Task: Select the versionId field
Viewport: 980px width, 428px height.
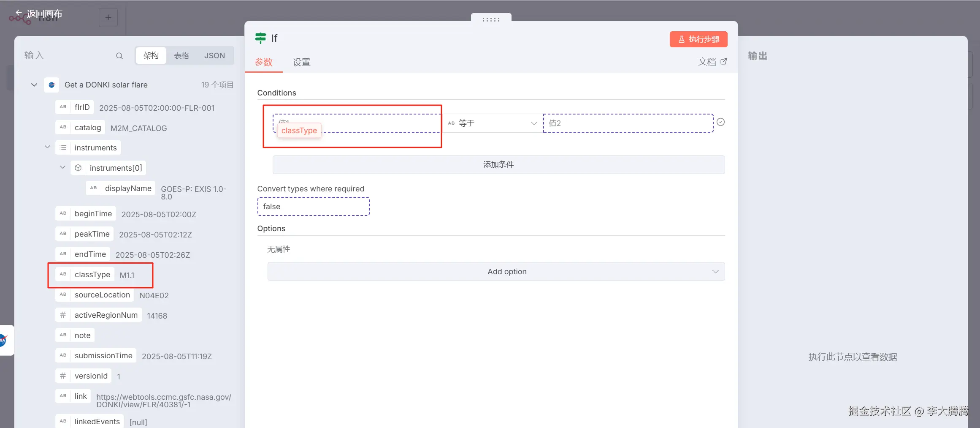Action: (x=83, y=376)
